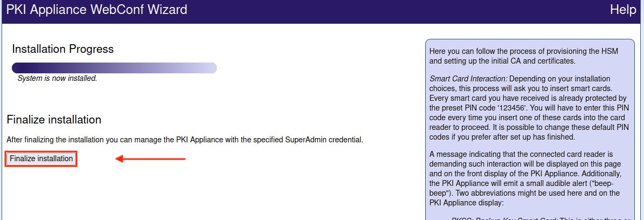Click the PKI Appliance WebConf Wizard title
Screen dimensions: 644x220
point(97,9)
